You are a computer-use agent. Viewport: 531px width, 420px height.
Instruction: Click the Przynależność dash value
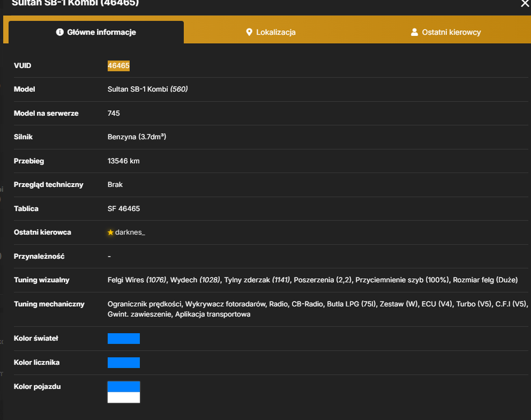coord(109,256)
